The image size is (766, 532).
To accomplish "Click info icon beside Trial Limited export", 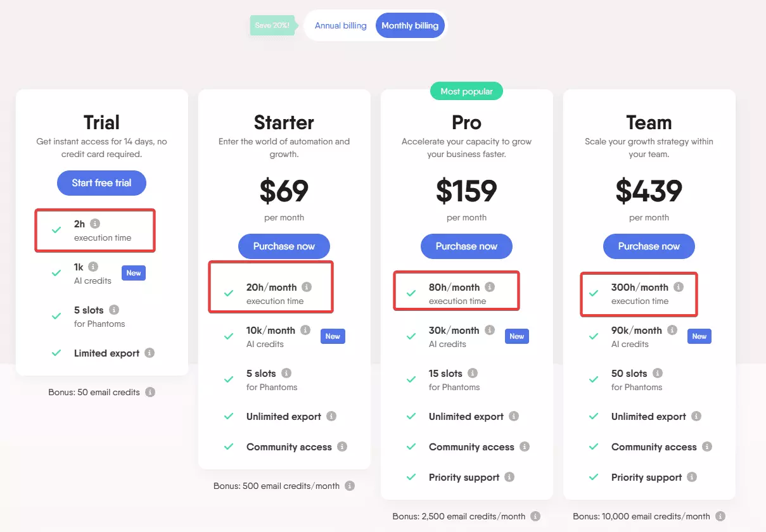I will (149, 353).
